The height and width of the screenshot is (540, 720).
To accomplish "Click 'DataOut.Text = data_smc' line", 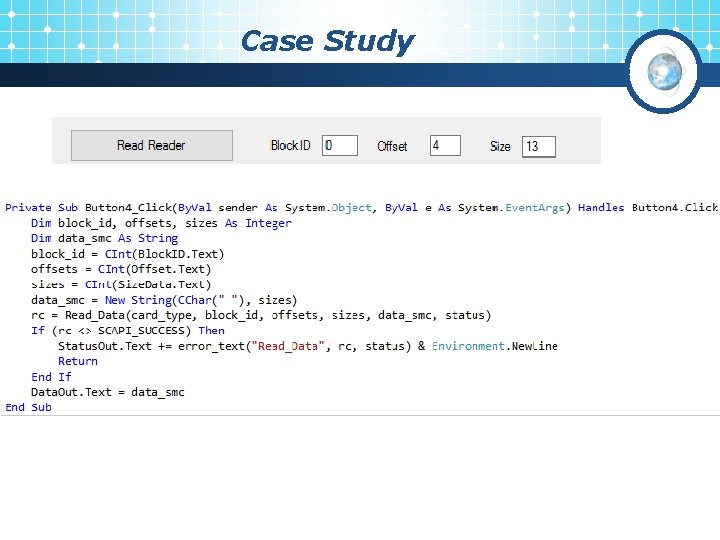I will 107,392.
